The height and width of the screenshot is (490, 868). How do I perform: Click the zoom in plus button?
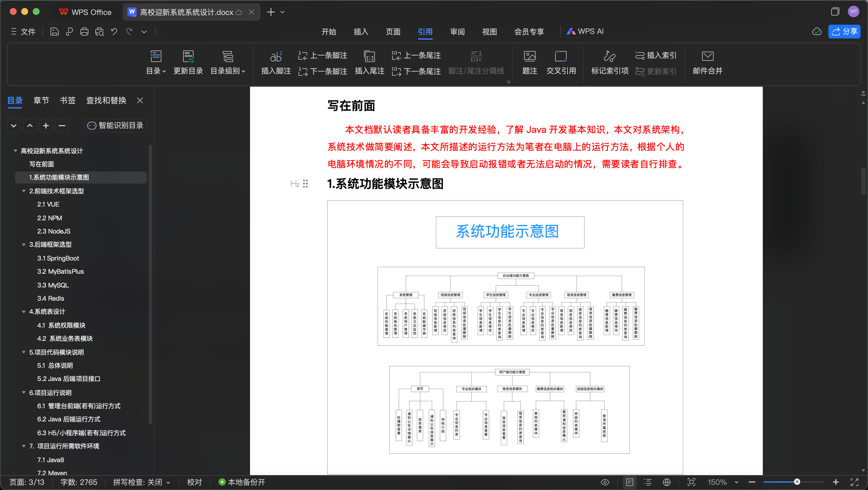tap(836, 482)
